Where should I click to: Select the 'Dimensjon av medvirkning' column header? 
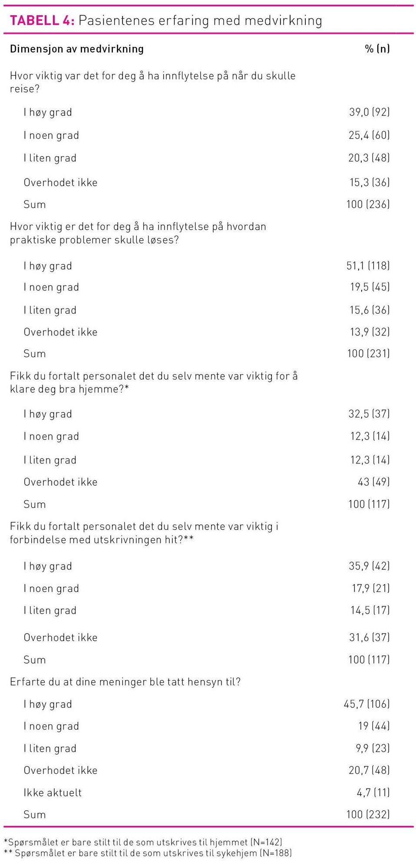(x=76, y=49)
